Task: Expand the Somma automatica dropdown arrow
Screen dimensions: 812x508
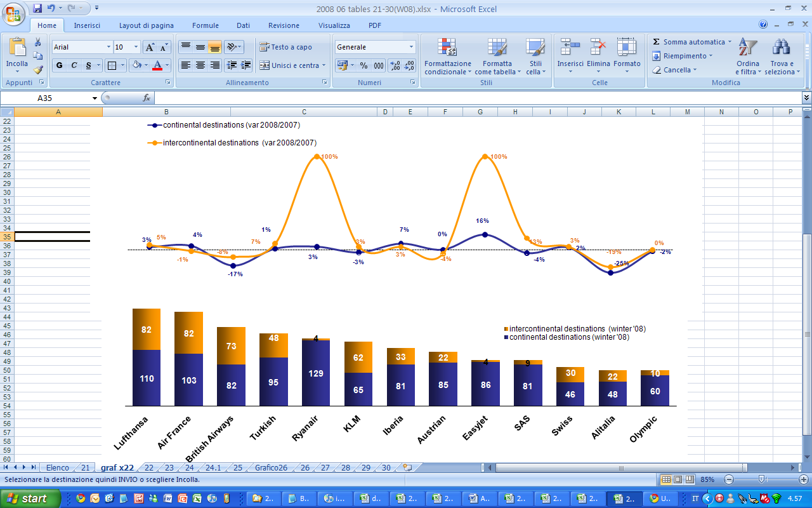Action: pos(730,42)
